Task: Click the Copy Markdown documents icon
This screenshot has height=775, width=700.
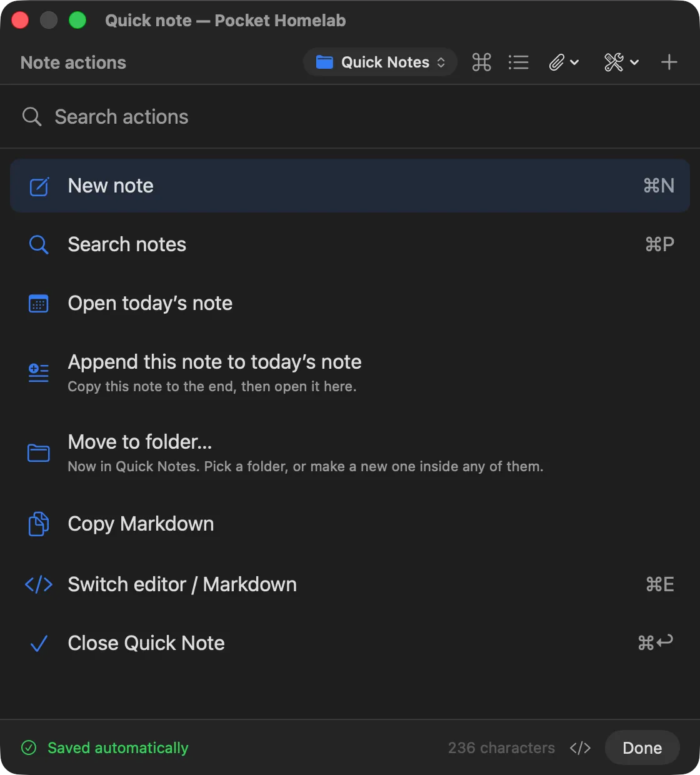Action: (39, 524)
